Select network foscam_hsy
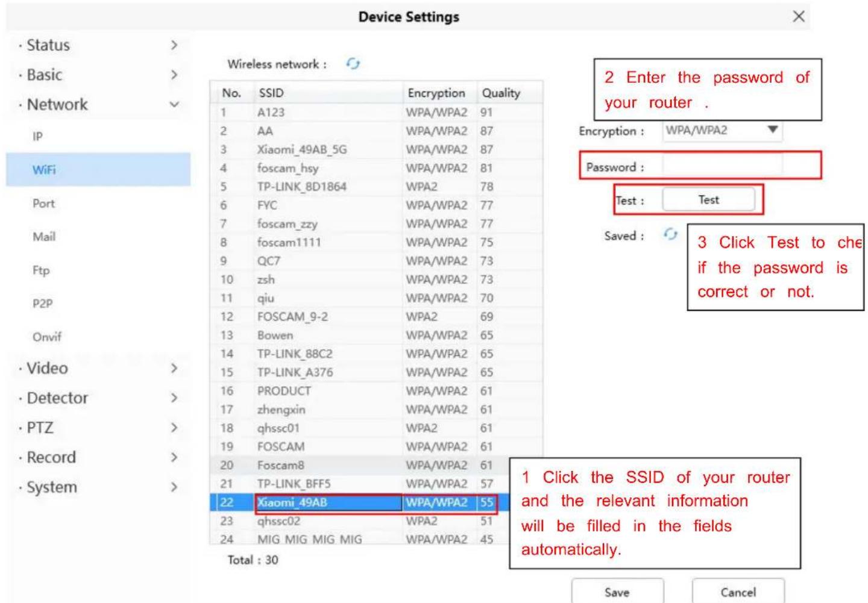 pos(377,168)
